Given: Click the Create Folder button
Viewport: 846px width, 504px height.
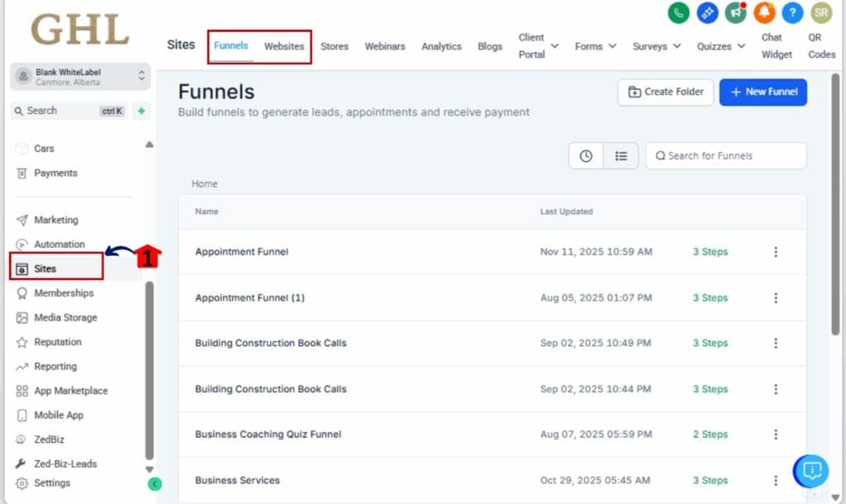Looking at the screenshot, I should pos(665,92).
